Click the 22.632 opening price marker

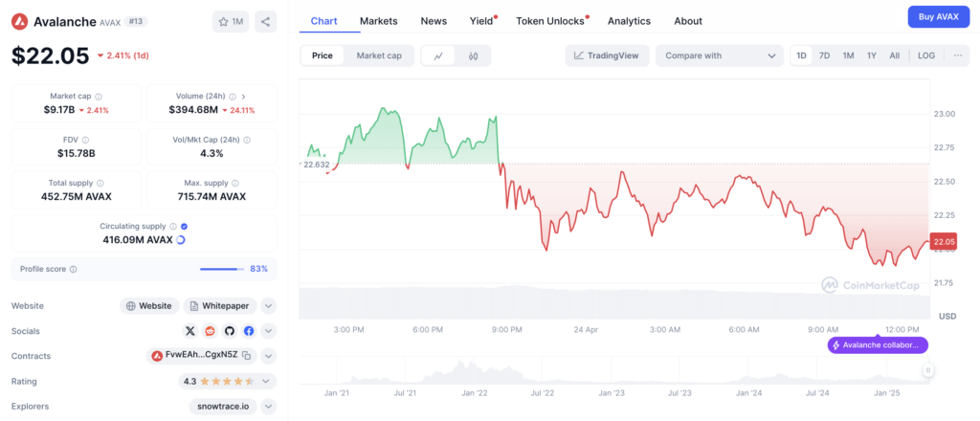[x=316, y=165]
